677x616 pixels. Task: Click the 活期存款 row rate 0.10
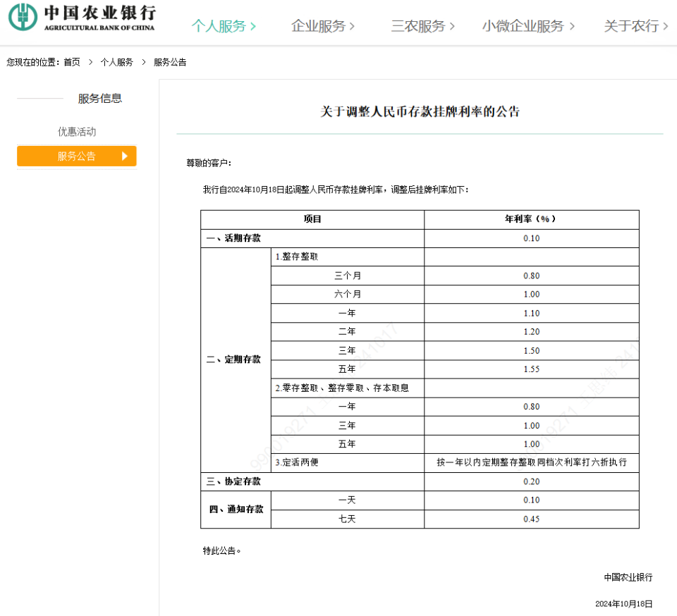[531, 238]
